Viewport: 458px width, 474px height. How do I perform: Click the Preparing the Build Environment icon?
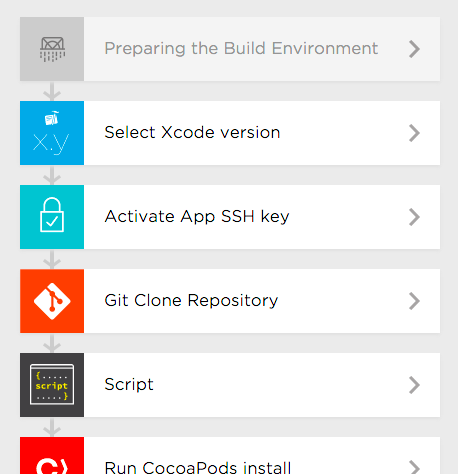click(x=52, y=49)
